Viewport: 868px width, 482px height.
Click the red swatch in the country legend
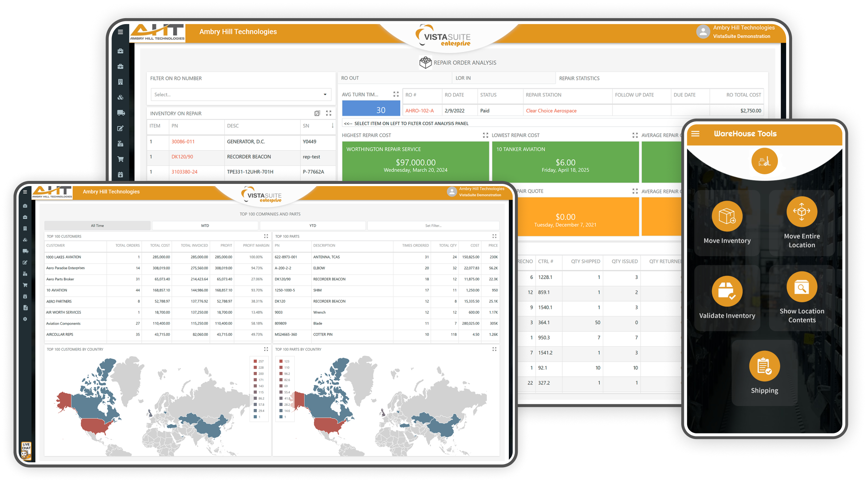[x=255, y=361]
